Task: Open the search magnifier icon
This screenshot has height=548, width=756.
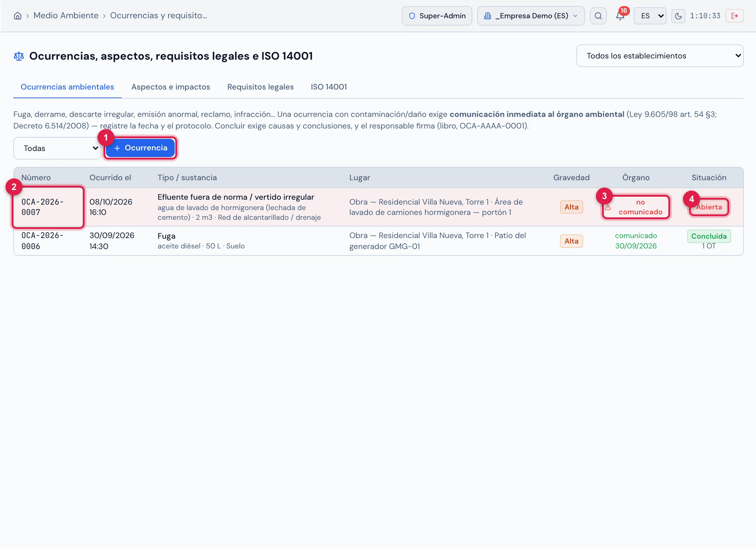Action: pos(598,16)
